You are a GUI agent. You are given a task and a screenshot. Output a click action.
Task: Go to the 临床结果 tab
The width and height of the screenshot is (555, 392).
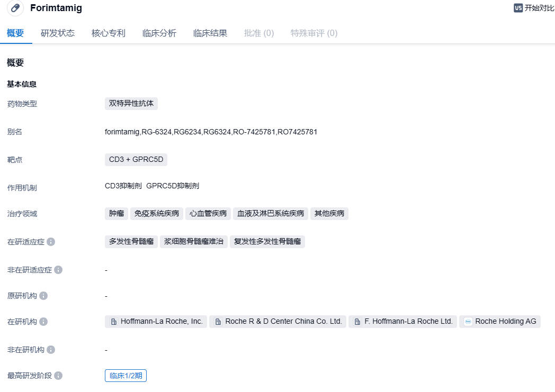click(x=210, y=33)
